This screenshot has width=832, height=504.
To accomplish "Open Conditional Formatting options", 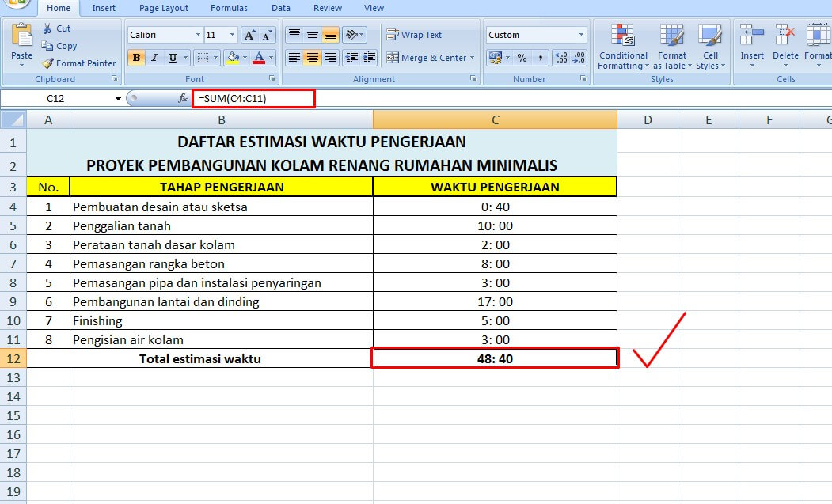I will [622, 47].
